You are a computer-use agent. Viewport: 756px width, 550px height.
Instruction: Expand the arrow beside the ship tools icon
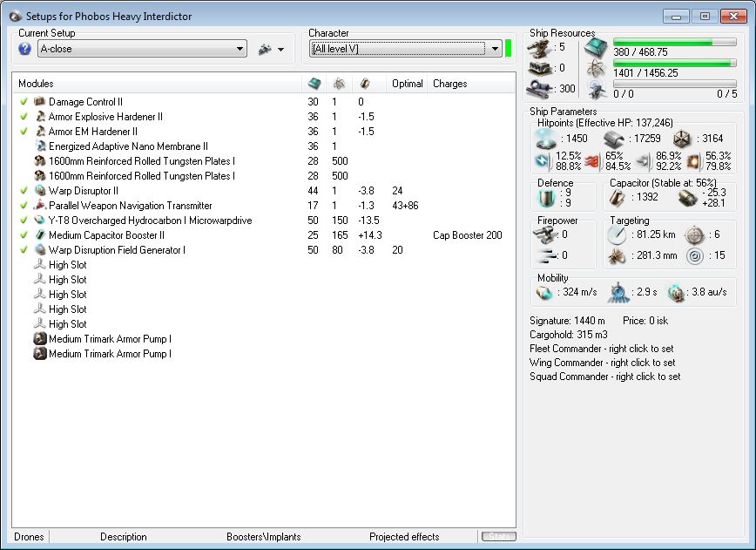click(x=281, y=49)
